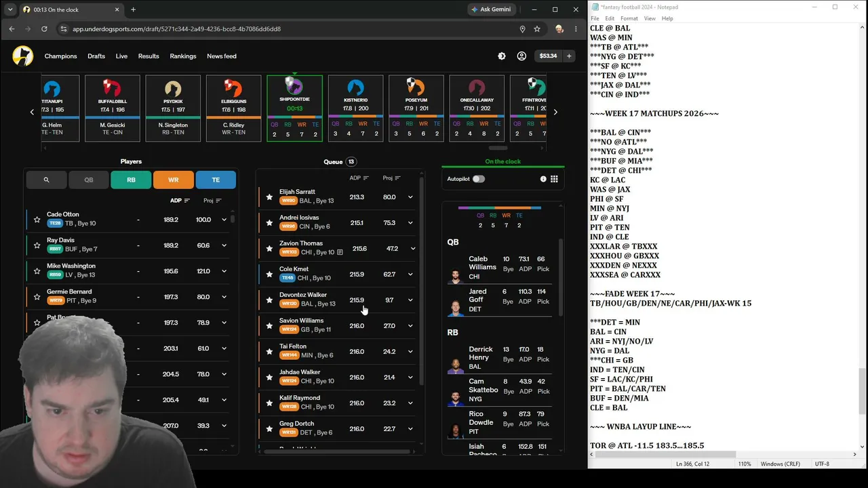Open the Champions nav item
This screenshot has width=868, height=488.
point(61,56)
